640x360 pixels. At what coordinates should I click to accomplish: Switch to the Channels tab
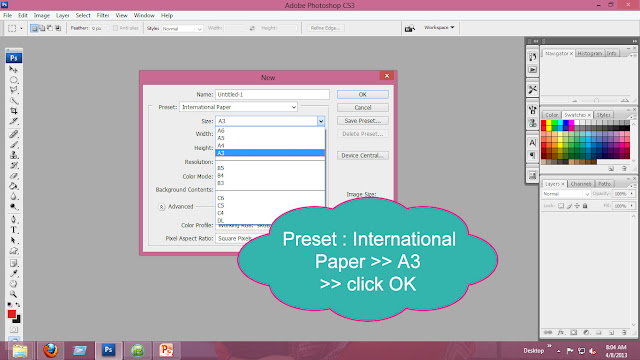[581, 184]
